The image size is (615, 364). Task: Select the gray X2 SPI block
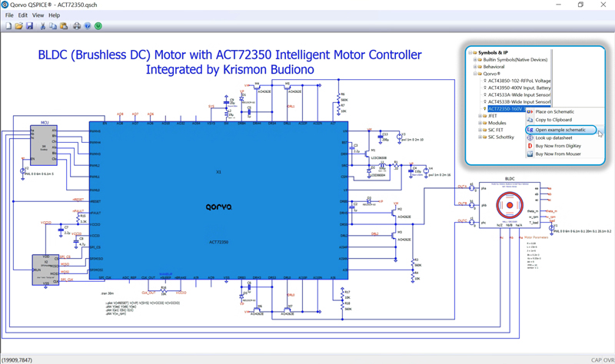tap(45, 270)
